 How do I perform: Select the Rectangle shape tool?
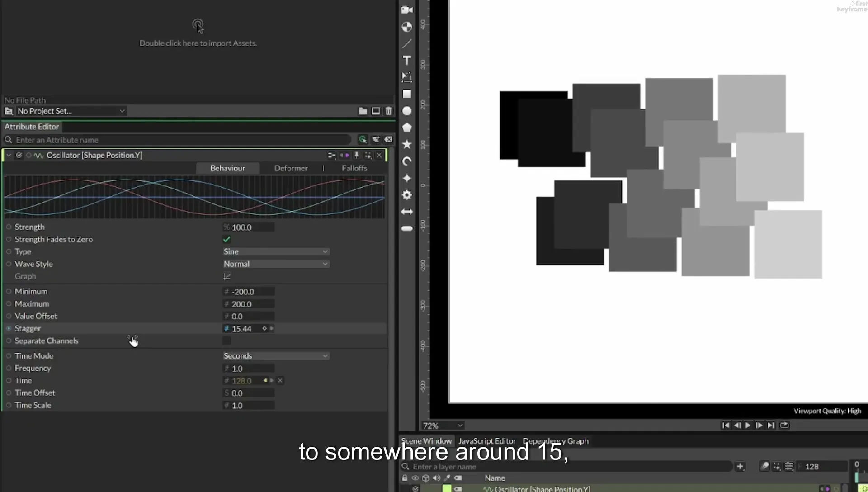pyautogui.click(x=407, y=94)
